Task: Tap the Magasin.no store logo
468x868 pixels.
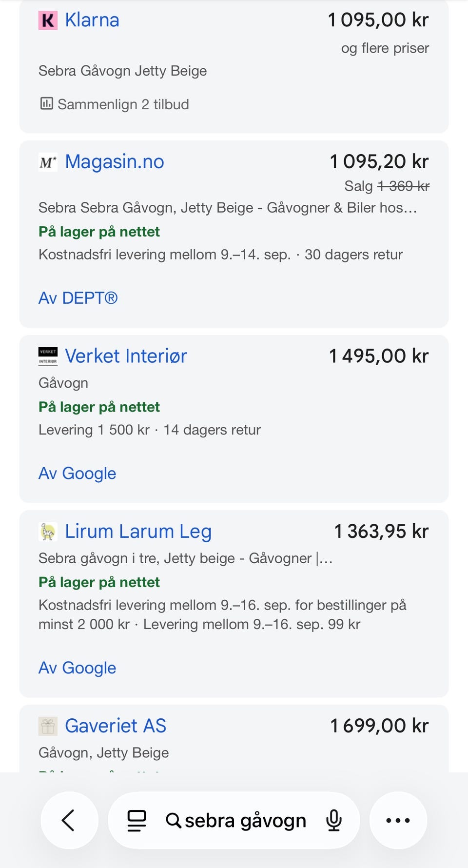Action: 48,162
